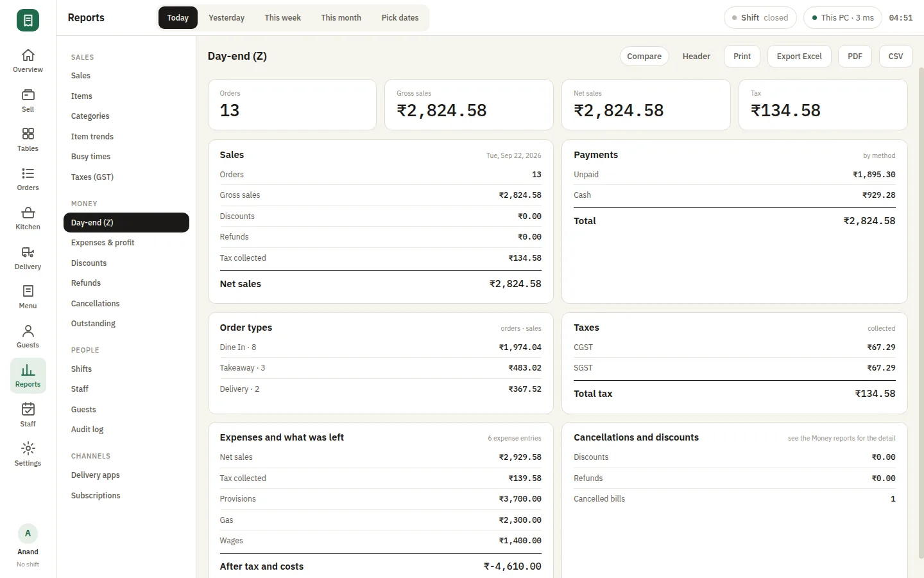Image resolution: width=924 pixels, height=578 pixels.
Task: Click the Tax ₹134.58 summary card
Action: pos(823,105)
